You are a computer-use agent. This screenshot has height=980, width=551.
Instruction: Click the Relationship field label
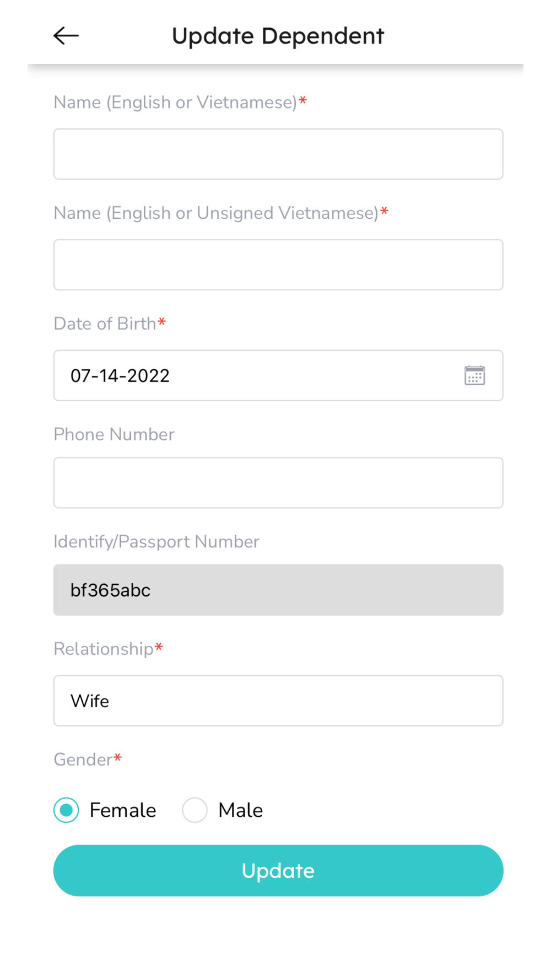point(104,649)
